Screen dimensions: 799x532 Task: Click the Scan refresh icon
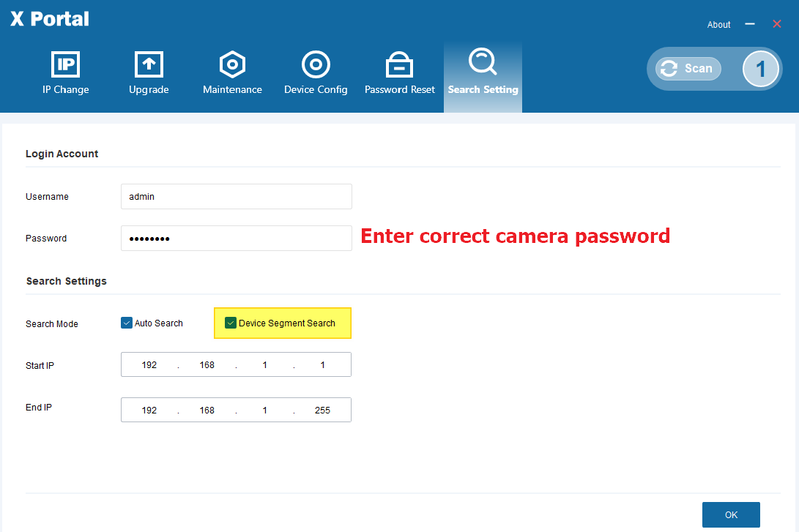(669, 68)
